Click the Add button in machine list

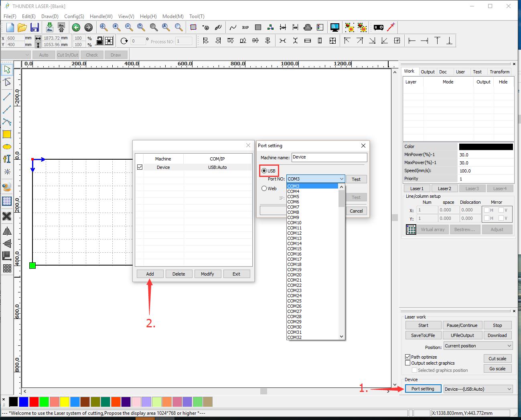click(x=150, y=274)
